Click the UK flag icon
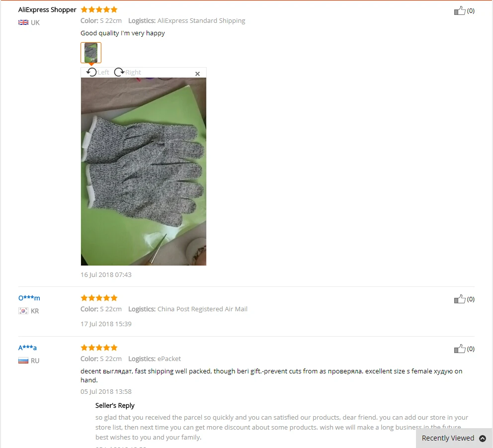 click(x=23, y=22)
